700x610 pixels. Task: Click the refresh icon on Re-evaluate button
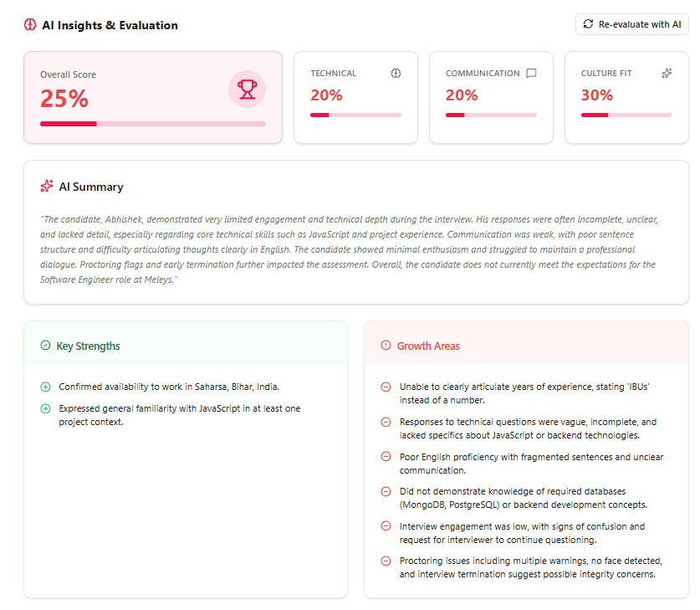coord(588,24)
